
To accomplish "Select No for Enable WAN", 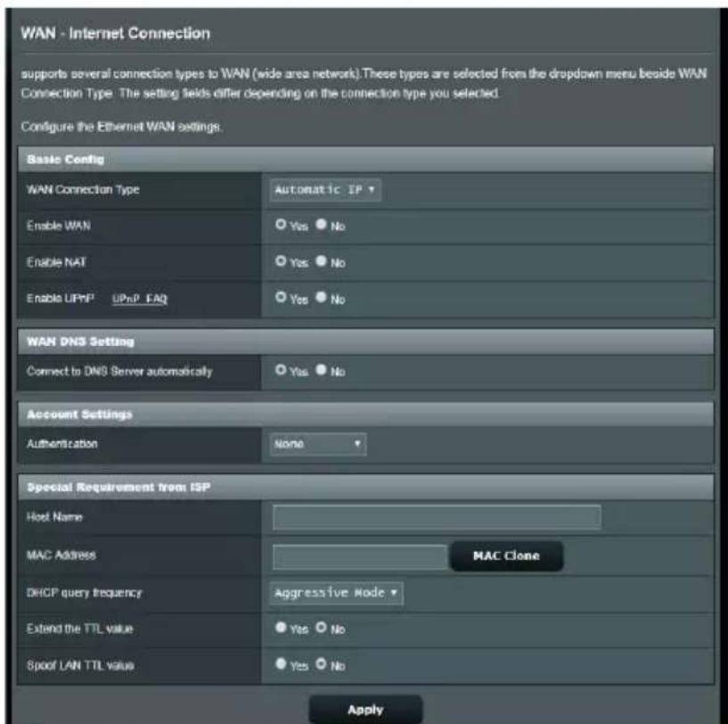I will 321,225.
